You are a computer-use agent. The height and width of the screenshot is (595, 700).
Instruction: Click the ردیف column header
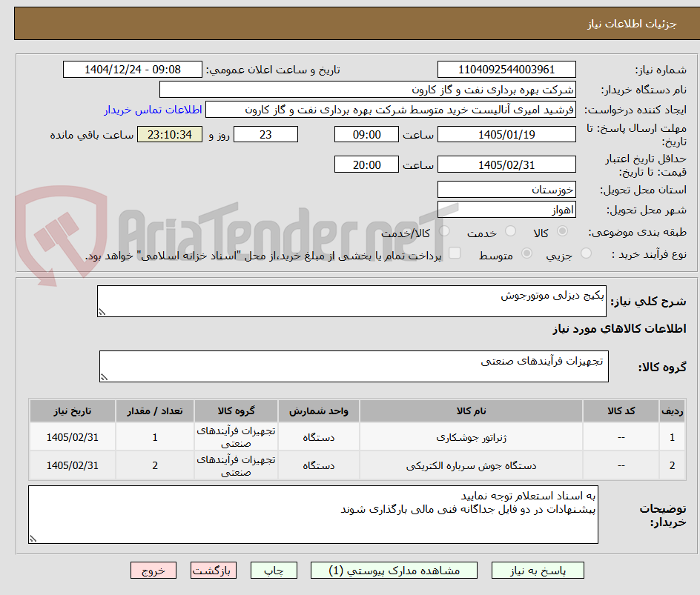[673, 411]
